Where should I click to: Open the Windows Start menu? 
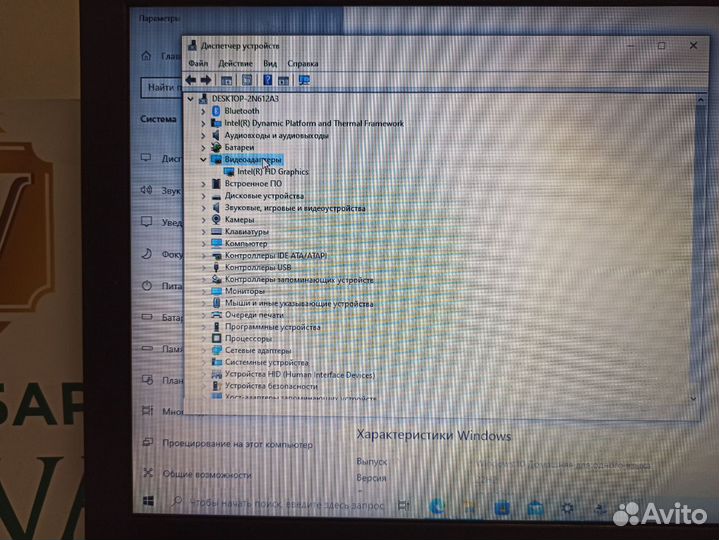tap(148, 502)
